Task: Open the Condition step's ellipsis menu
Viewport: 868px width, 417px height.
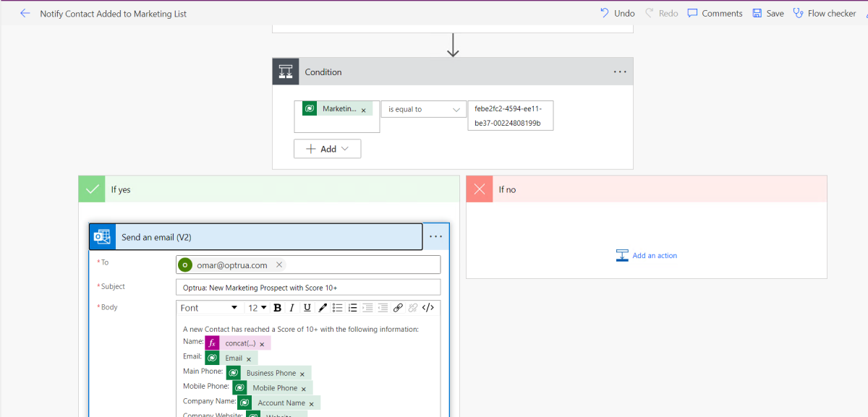Action: pyautogui.click(x=620, y=72)
